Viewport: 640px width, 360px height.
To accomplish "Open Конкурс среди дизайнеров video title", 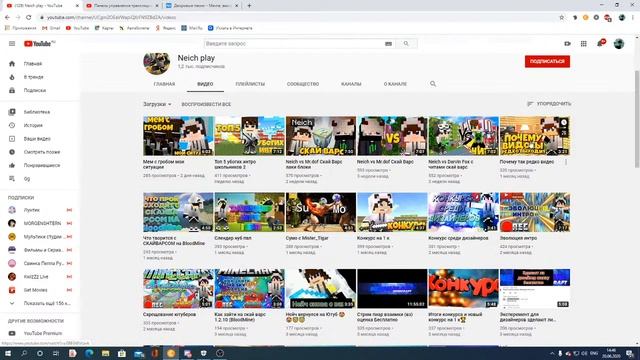I will (x=458, y=238).
